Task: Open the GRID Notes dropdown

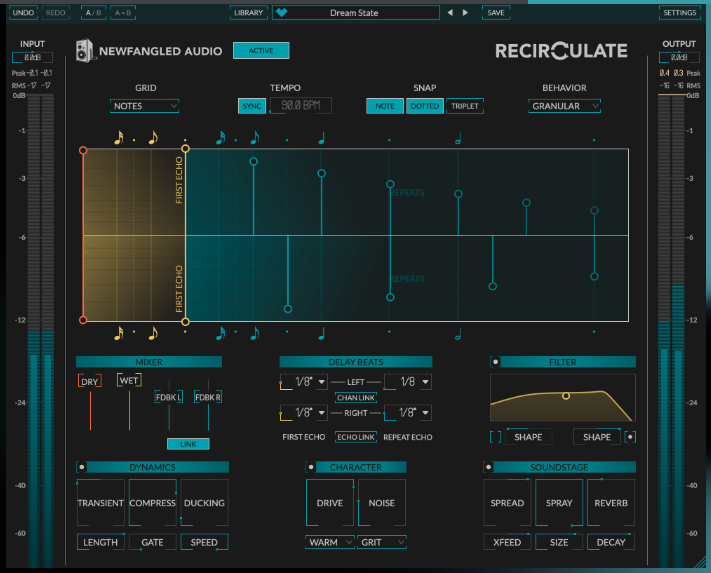Action: click(x=144, y=106)
